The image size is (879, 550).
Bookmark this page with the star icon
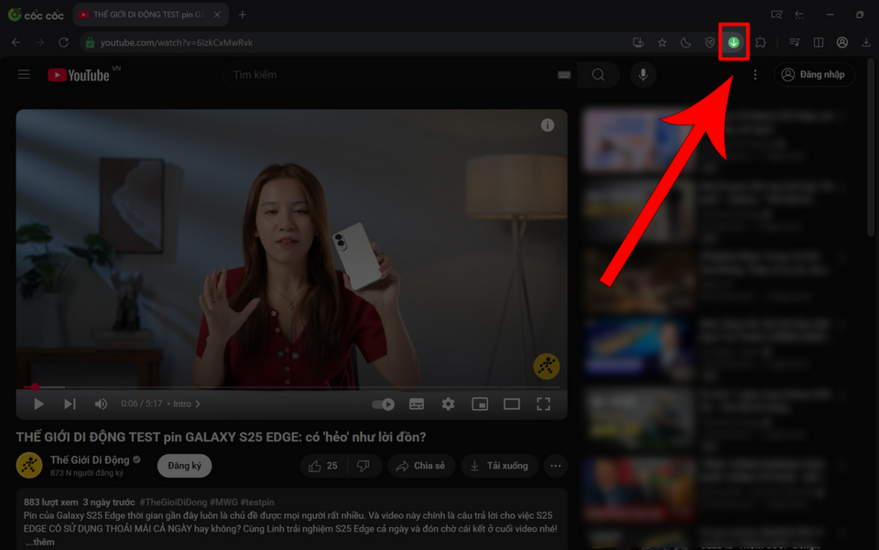tap(662, 43)
